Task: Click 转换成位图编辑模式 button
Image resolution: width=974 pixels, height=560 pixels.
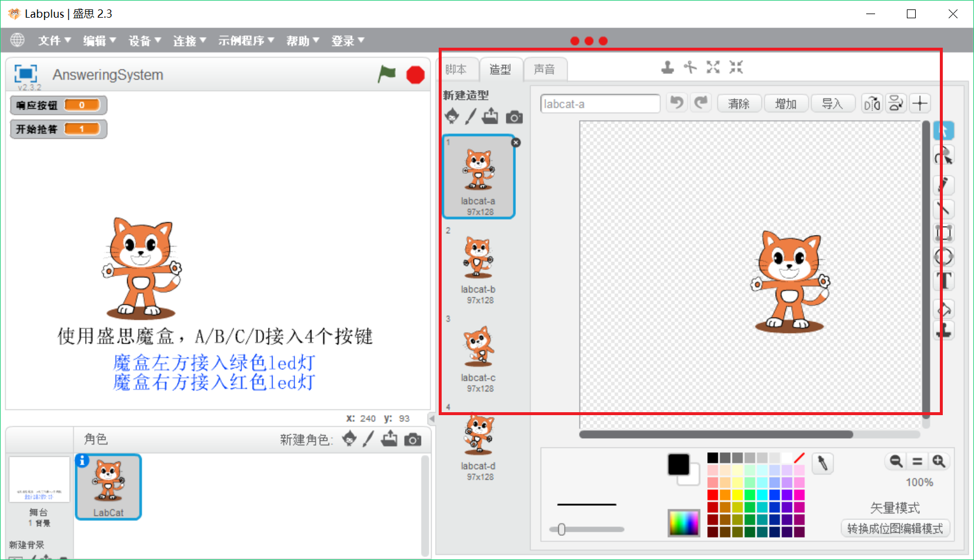Action: click(895, 529)
